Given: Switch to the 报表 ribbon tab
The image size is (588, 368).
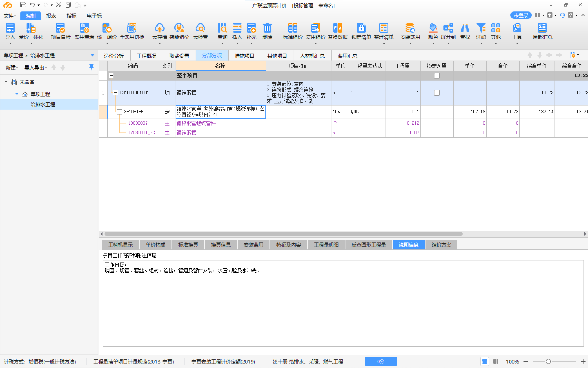Looking at the screenshot, I should tap(51, 16).
